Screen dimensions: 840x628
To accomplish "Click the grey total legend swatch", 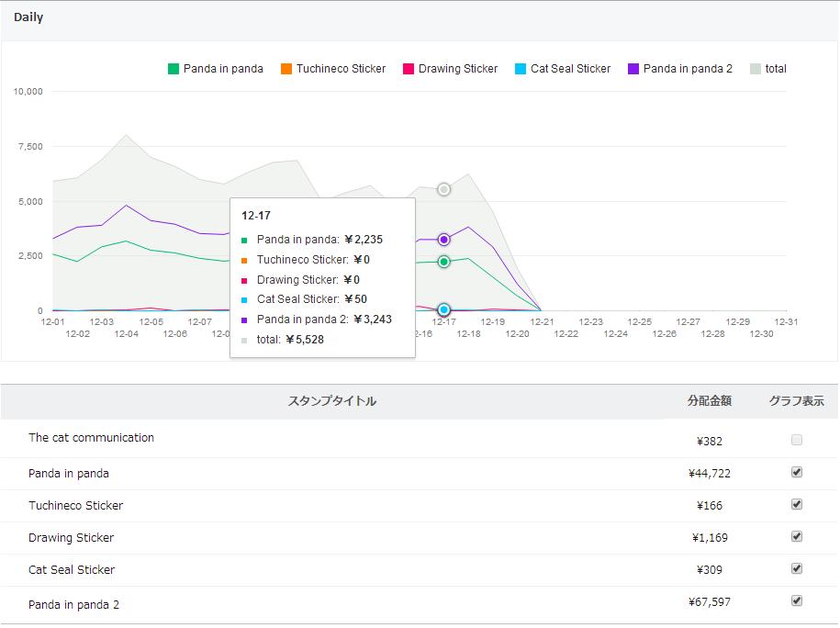I will (x=756, y=69).
